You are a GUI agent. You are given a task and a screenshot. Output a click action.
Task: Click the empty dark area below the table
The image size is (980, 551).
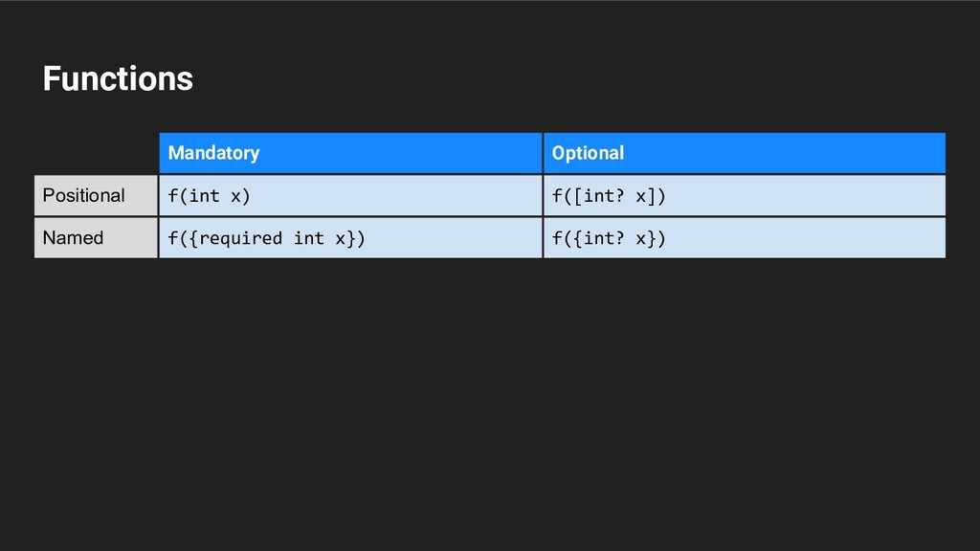pyautogui.click(x=490, y=402)
